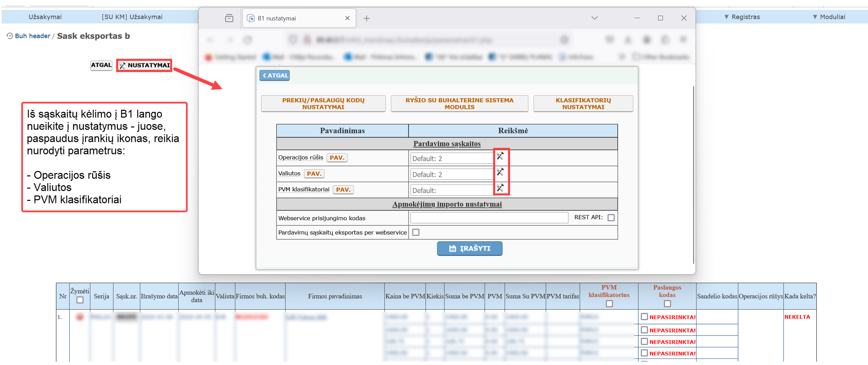Click Apmokėjimų importo nustatymai section heading

447,204
